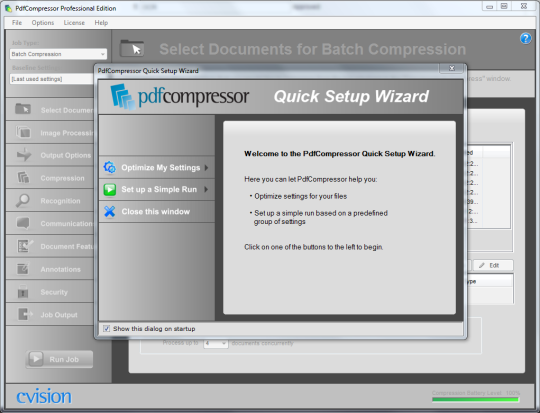The width and height of the screenshot is (540, 413).
Task: Click the Quick Setup Wizard title text
Action: tap(351, 96)
